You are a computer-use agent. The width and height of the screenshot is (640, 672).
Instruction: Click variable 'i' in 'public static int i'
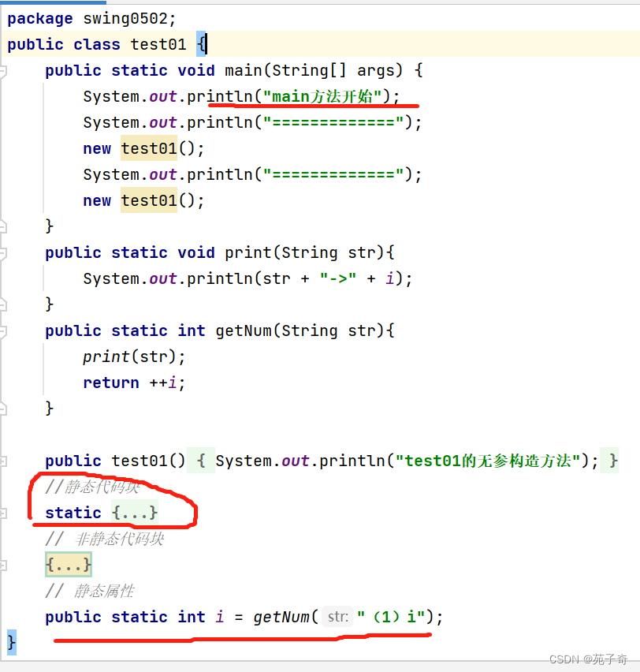pos(220,617)
